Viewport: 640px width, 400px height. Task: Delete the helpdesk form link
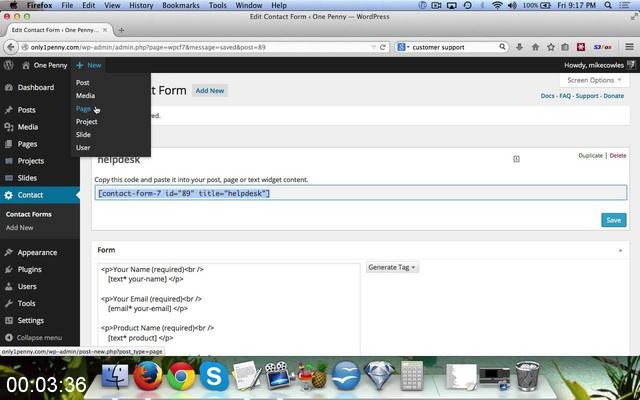tap(618, 156)
